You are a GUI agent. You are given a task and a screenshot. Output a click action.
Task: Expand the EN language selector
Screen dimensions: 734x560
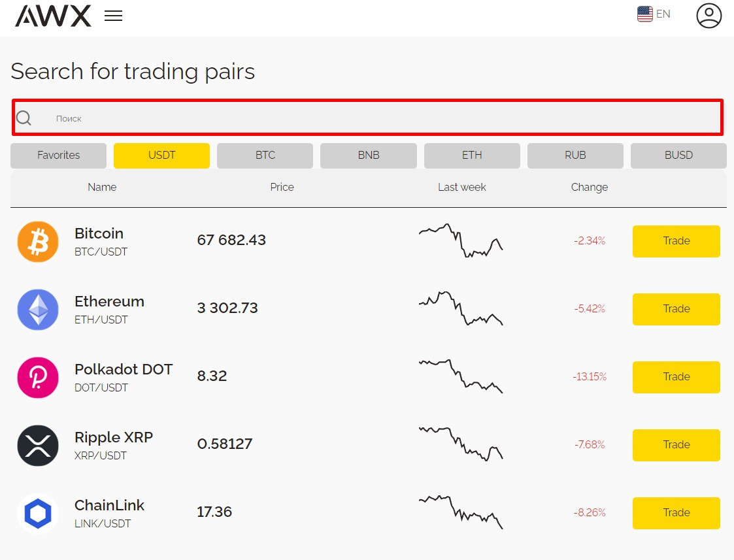tap(663, 14)
